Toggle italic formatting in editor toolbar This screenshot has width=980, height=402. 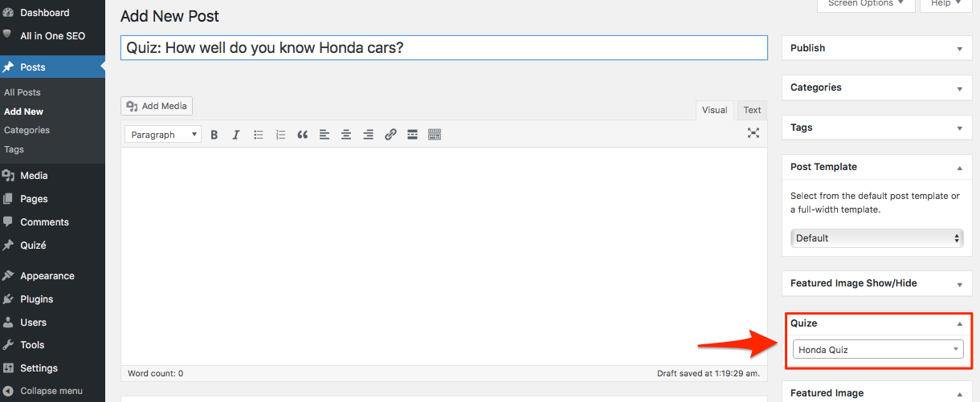point(236,135)
